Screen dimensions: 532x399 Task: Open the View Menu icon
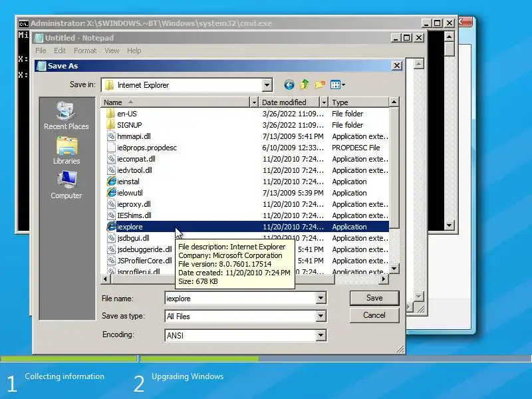click(337, 84)
